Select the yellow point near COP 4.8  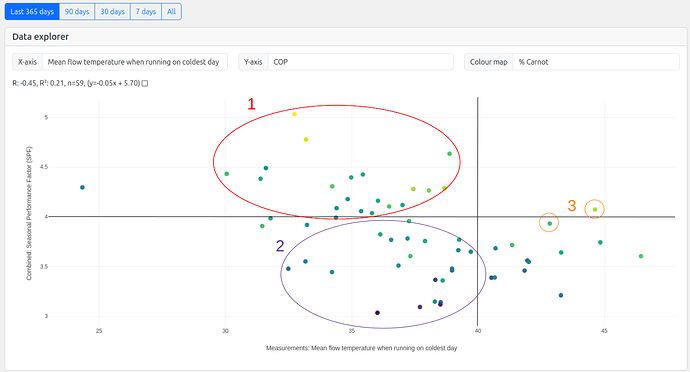click(x=306, y=140)
